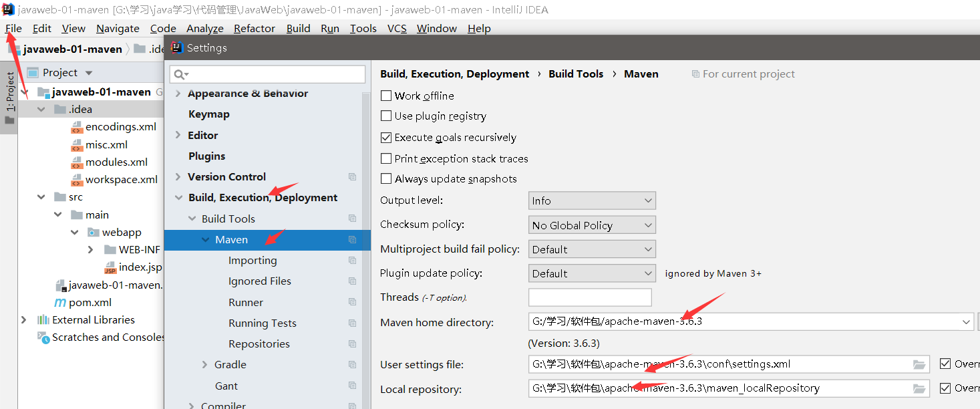The image size is (980, 409).
Task: Open the Project view dropdown
Action: point(89,73)
